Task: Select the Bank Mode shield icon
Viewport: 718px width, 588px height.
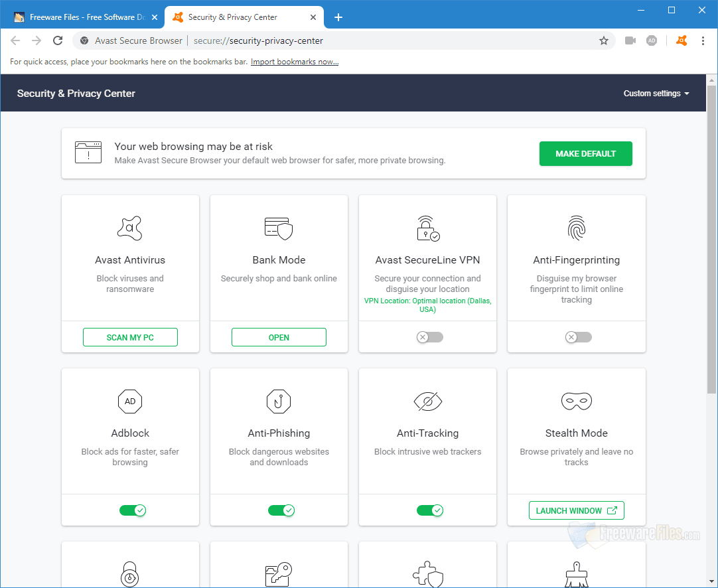Action: click(279, 228)
